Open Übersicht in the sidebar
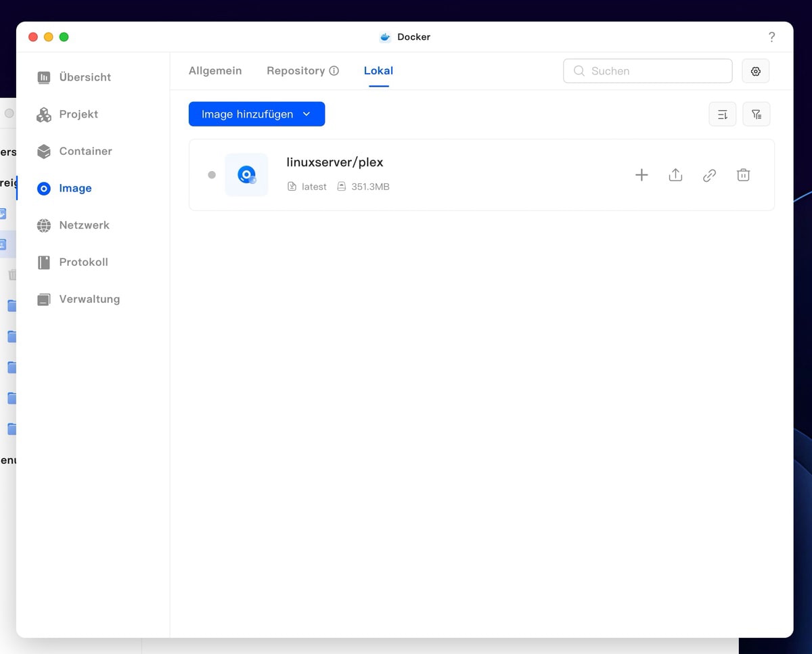Viewport: 812px width, 654px height. point(85,77)
